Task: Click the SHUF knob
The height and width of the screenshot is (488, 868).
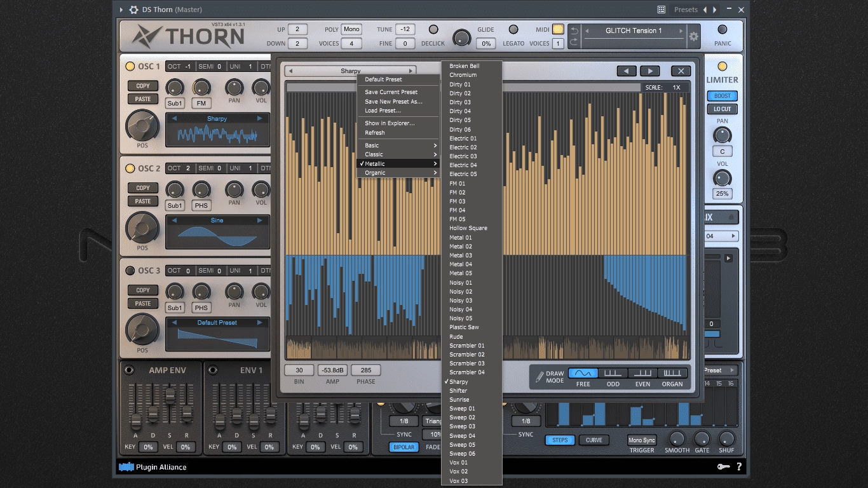Action: (x=726, y=438)
